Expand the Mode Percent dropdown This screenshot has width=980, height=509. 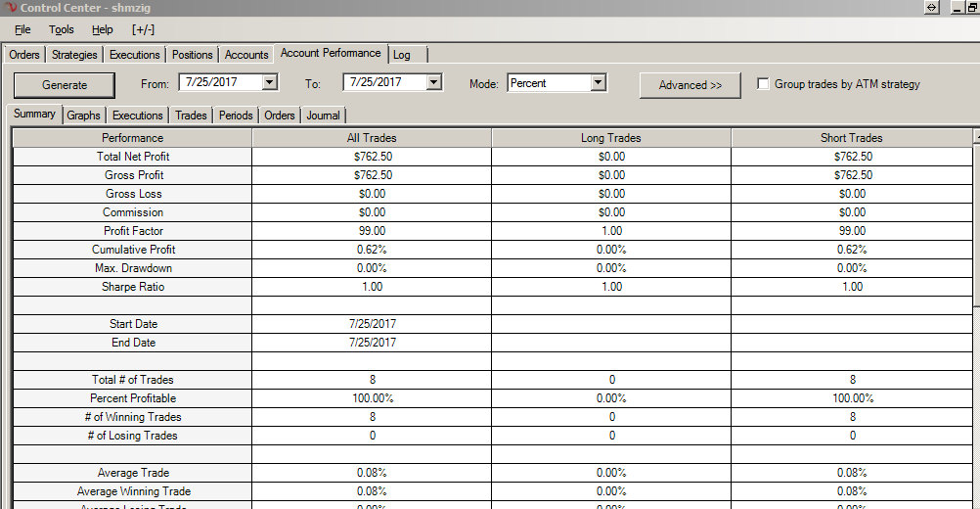599,82
